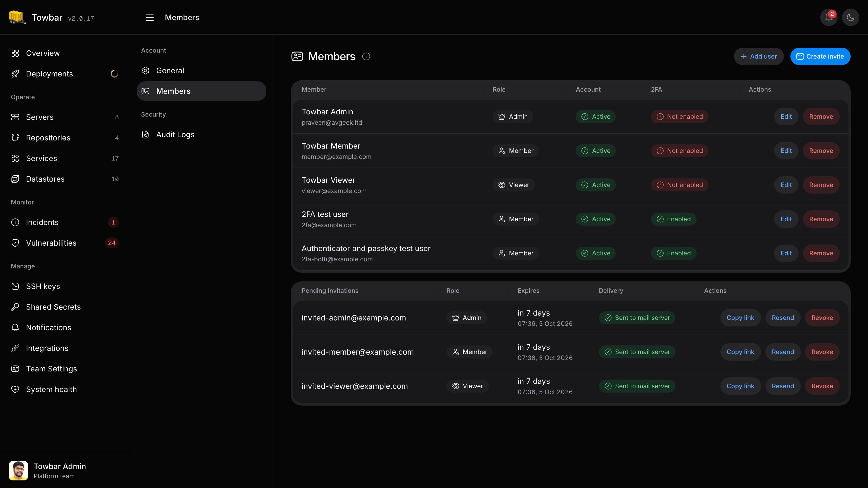Edit the Towbar Viewer member
Viewport: 868px width, 488px height.
[786, 185]
